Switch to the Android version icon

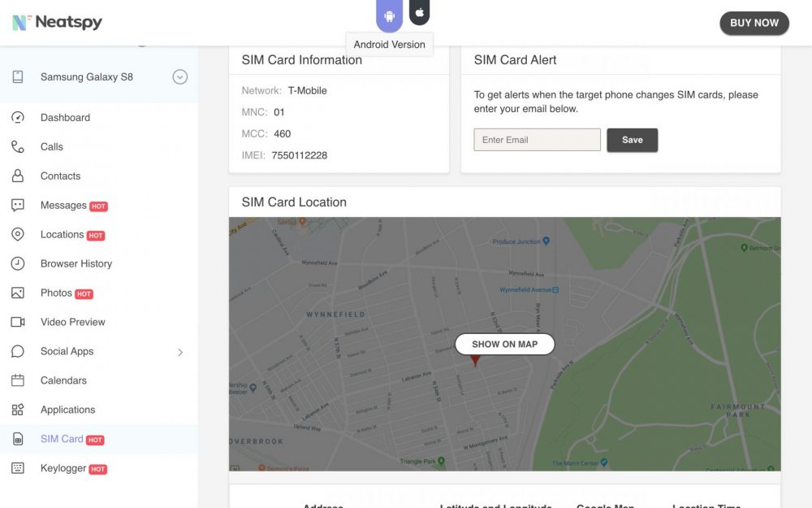(x=390, y=16)
